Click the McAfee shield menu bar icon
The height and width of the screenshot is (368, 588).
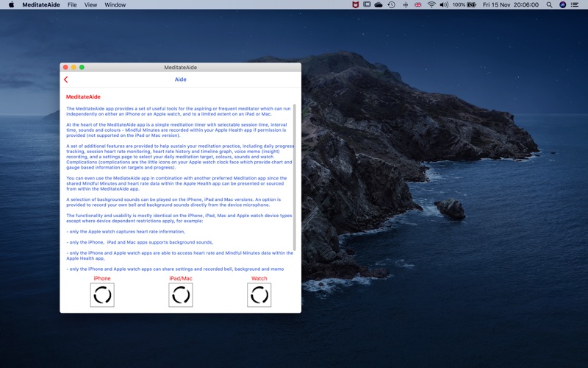click(355, 5)
